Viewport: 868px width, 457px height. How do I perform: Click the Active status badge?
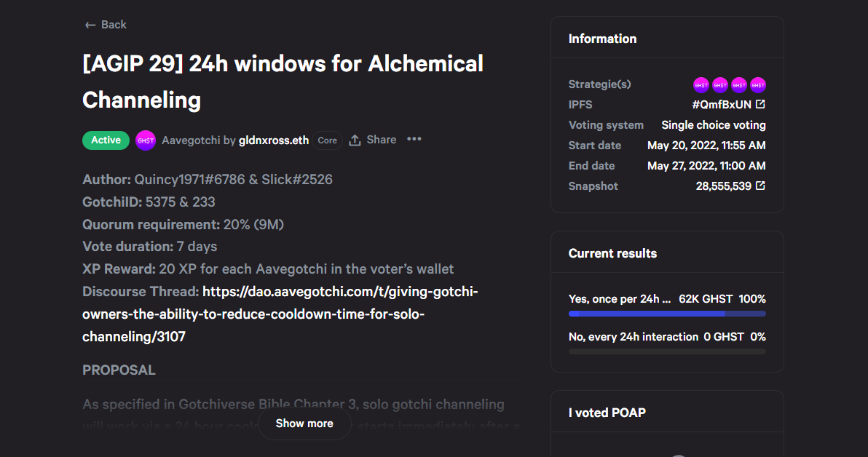106,140
